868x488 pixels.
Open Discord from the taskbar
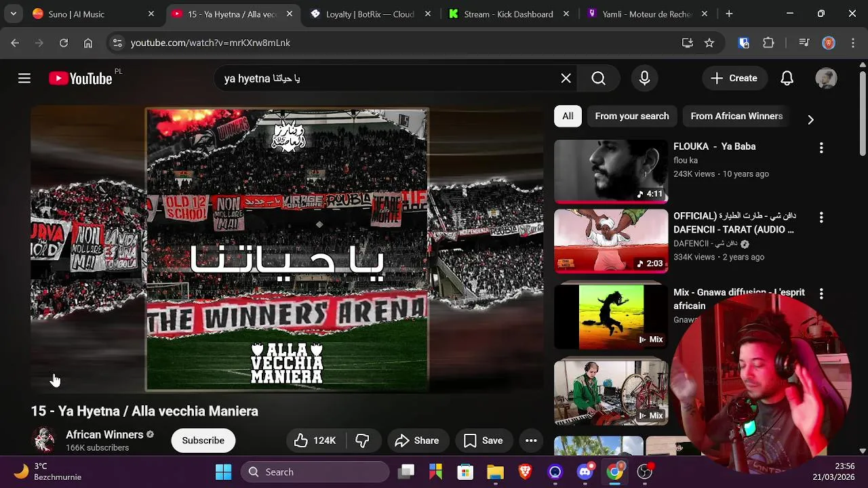tap(585, 472)
